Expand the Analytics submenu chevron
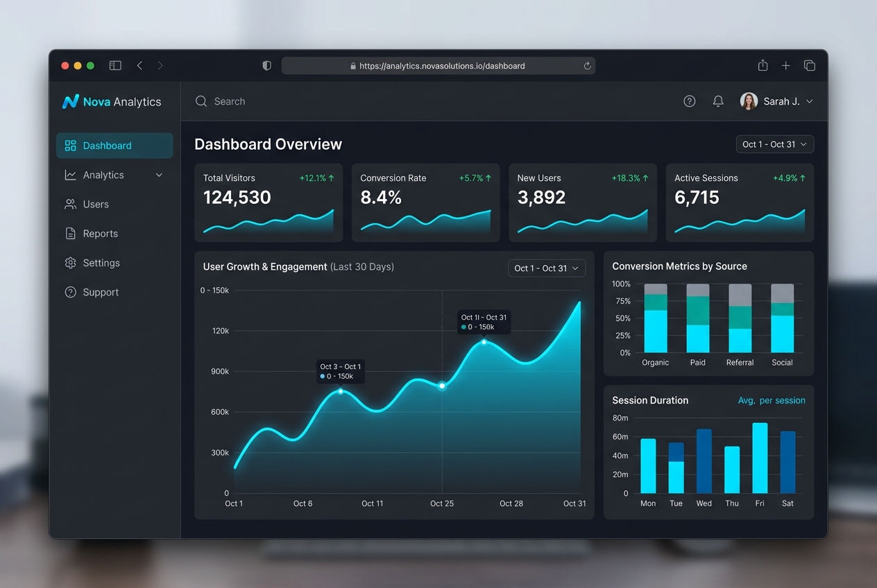The width and height of the screenshot is (877, 588). click(159, 175)
